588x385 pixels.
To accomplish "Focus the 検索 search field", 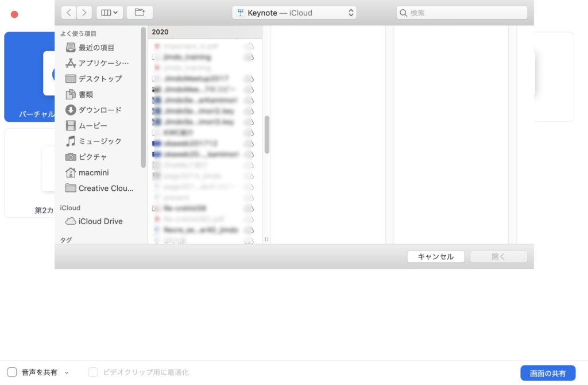I will [x=462, y=13].
